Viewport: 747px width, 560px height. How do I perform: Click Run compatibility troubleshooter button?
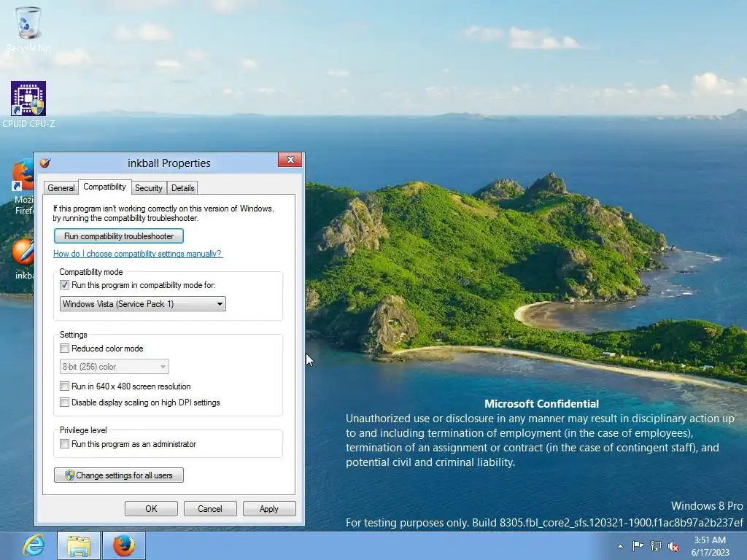pos(119,236)
